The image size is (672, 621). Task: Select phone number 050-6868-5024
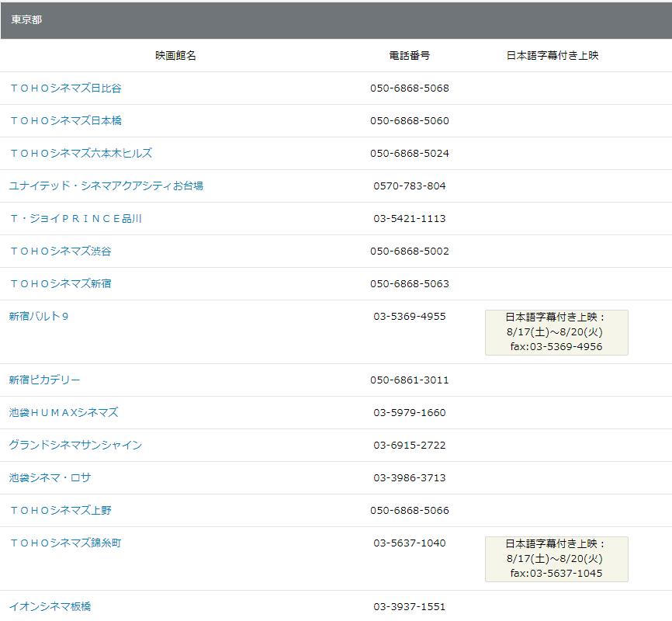[409, 153]
